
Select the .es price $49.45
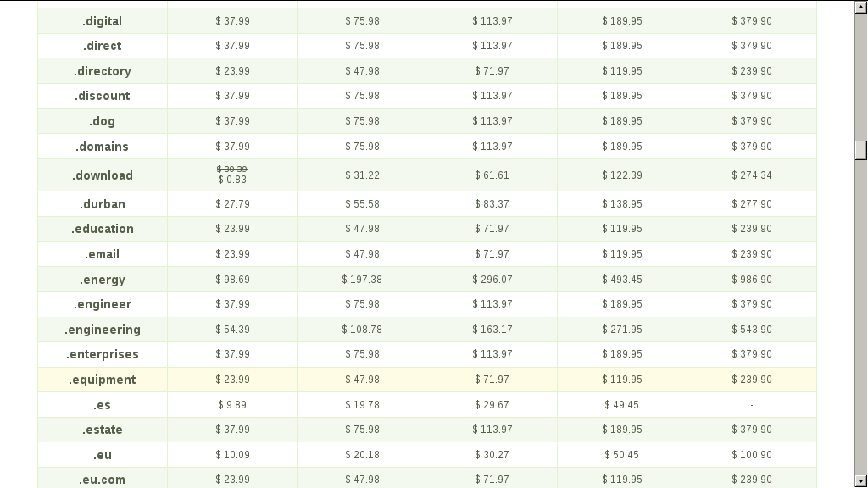tap(621, 405)
